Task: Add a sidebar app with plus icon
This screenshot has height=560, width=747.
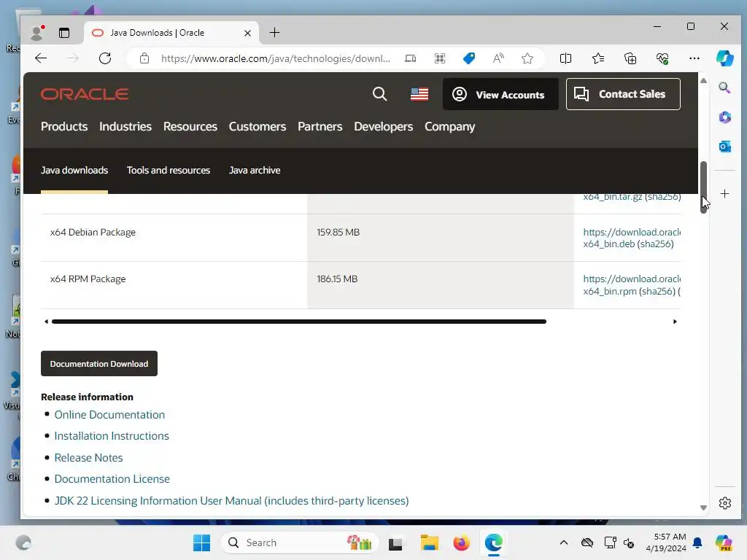Action: [724, 194]
